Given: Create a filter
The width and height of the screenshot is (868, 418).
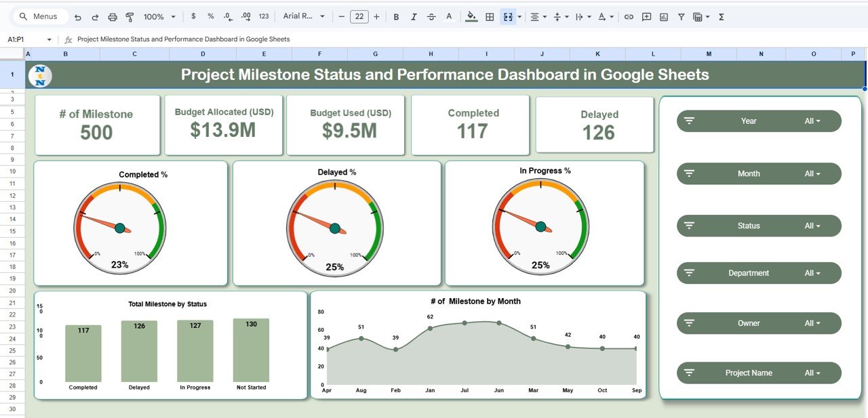Looking at the screenshot, I should pyautogui.click(x=682, y=16).
